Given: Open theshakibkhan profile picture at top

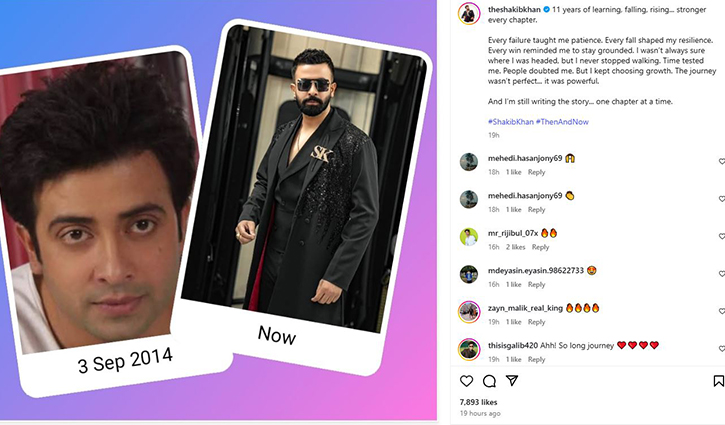Looking at the screenshot, I should (x=468, y=13).
